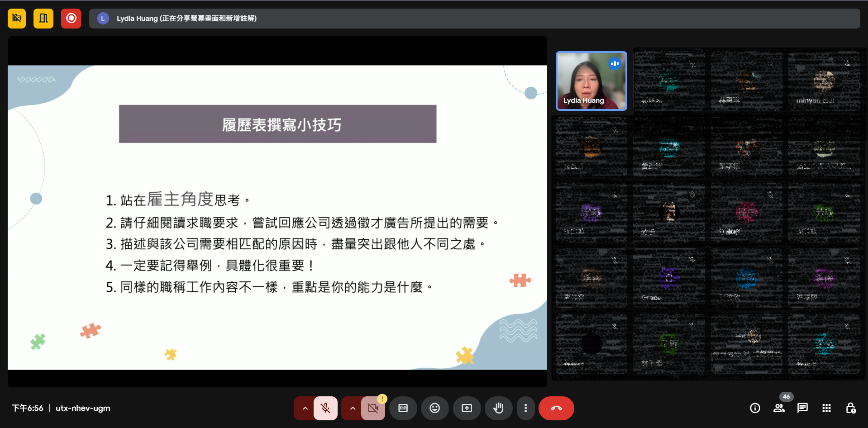868x428 pixels.
Task: Open captions with the CC icon
Action: pos(403,408)
